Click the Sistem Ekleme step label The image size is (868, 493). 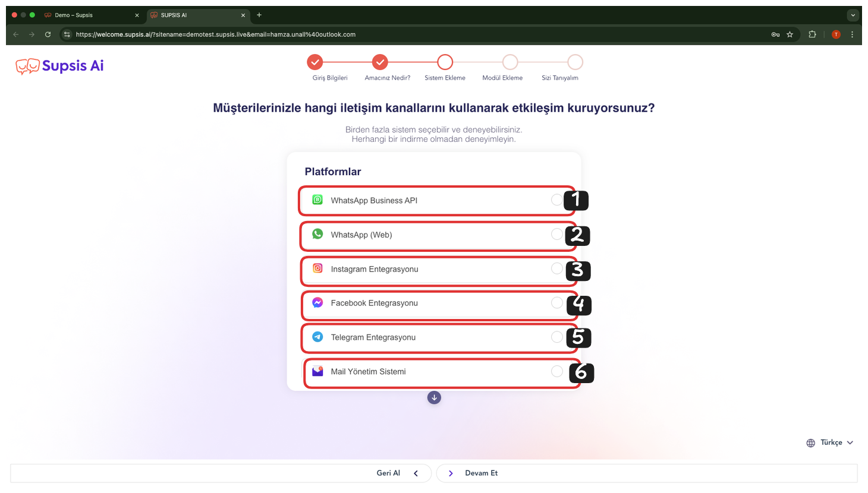(445, 78)
